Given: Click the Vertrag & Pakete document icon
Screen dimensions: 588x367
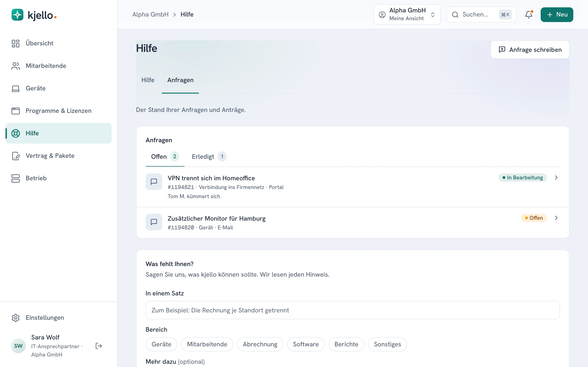Looking at the screenshot, I should tap(16, 156).
